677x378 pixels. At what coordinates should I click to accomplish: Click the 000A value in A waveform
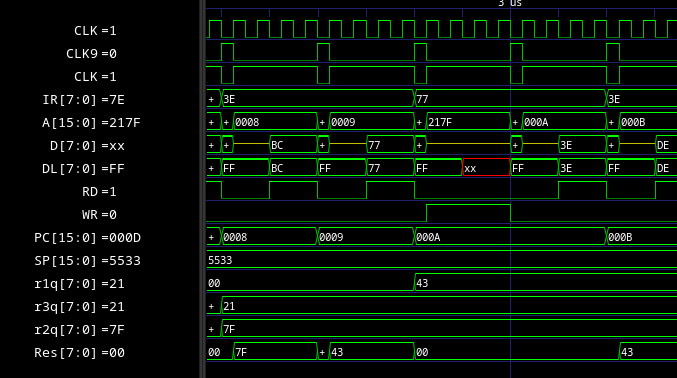[x=536, y=122]
